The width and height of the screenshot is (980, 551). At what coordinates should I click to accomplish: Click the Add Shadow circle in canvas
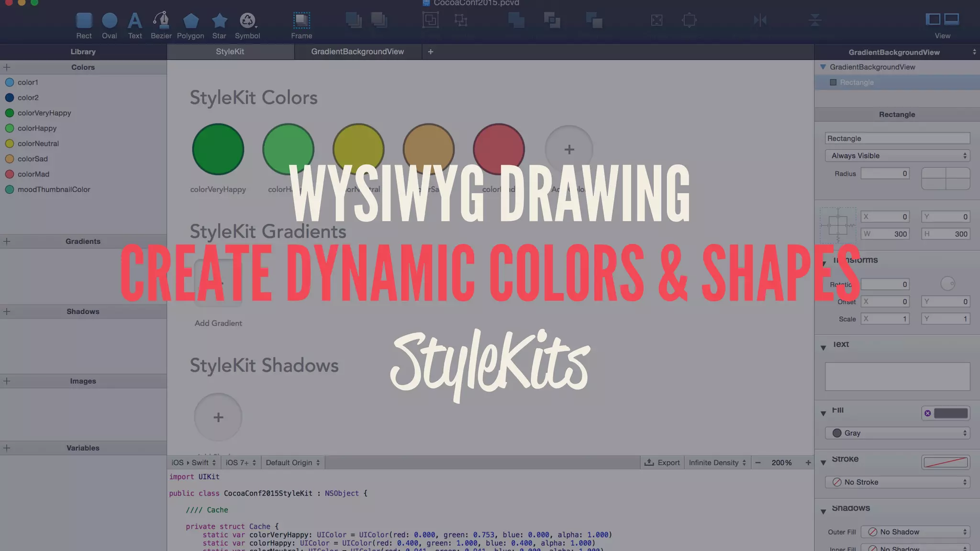(218, 417)
